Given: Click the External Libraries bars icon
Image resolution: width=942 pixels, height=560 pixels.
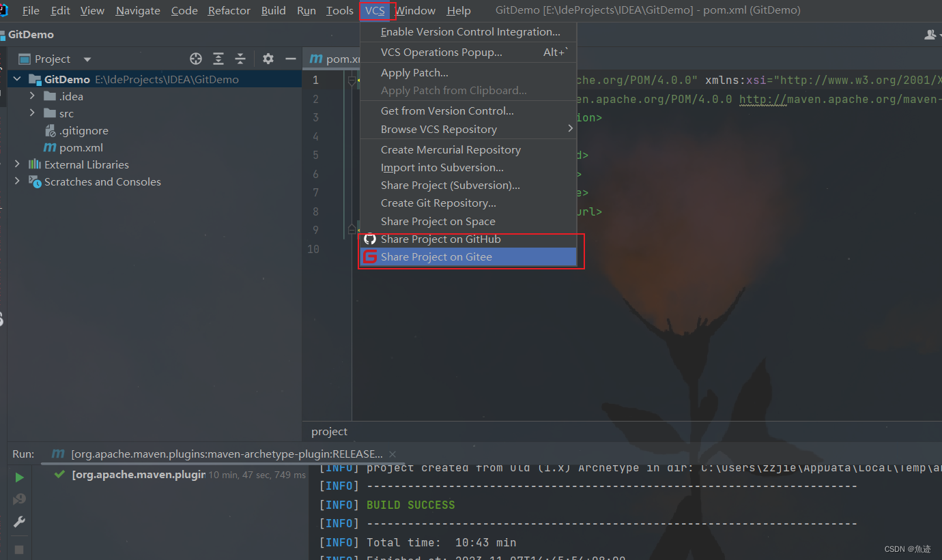Looking at the screenshot, I should [35, 164].
